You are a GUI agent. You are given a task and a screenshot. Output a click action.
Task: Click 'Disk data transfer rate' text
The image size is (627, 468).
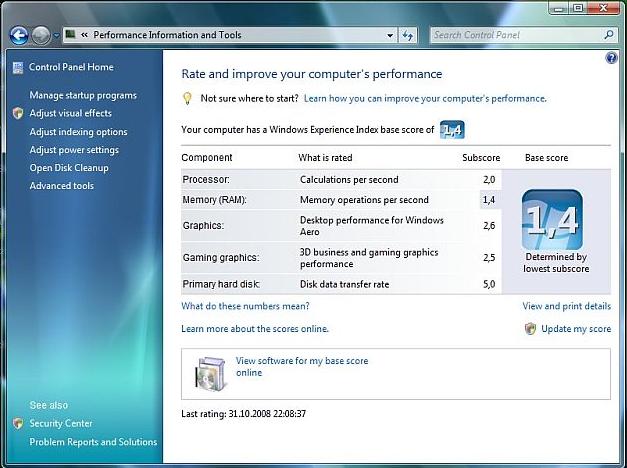(344, 284)
